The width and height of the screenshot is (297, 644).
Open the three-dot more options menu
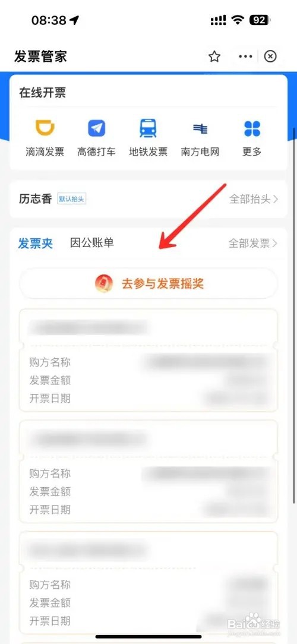pos(245,56)
